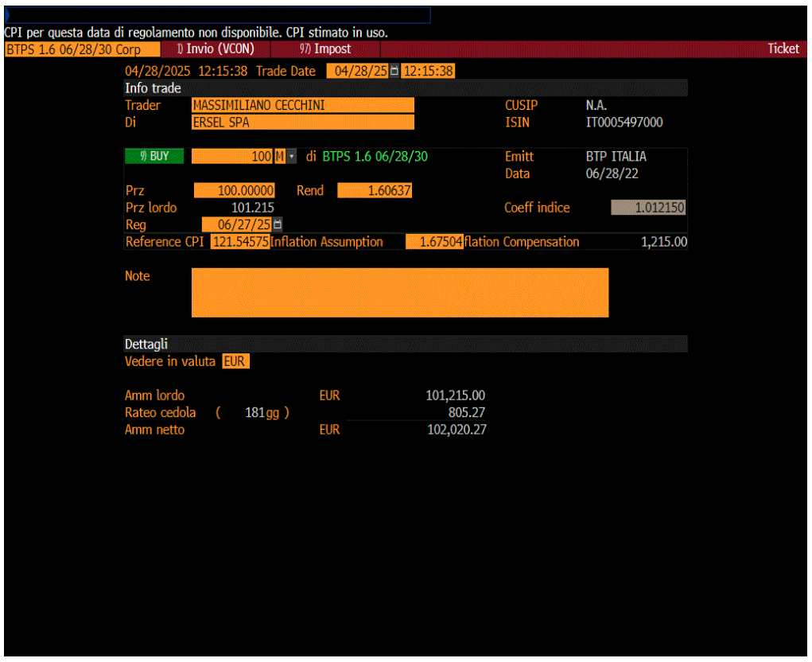Viewport: 812px width, 662px height.
Task: Change the Vedere in valuta EUR selector
Action: pyautogui.click(x=235, y=361)
